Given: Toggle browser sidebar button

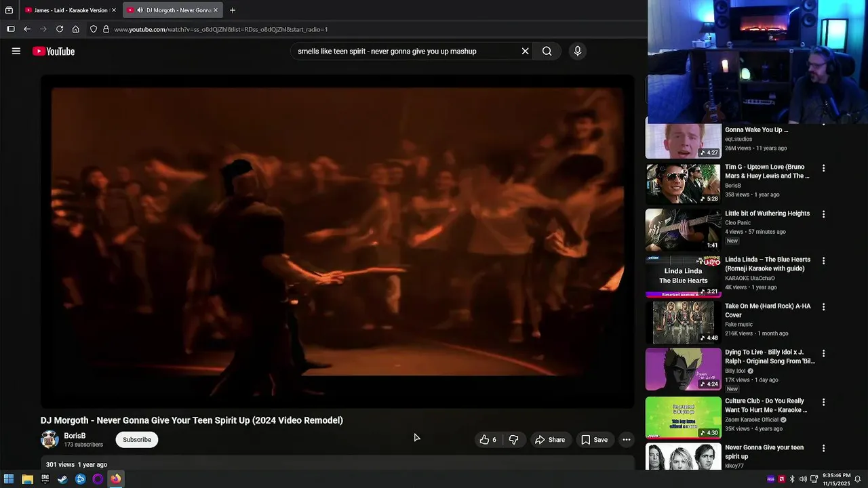Looking at the screenshot, I should click(x=10, y=29).
